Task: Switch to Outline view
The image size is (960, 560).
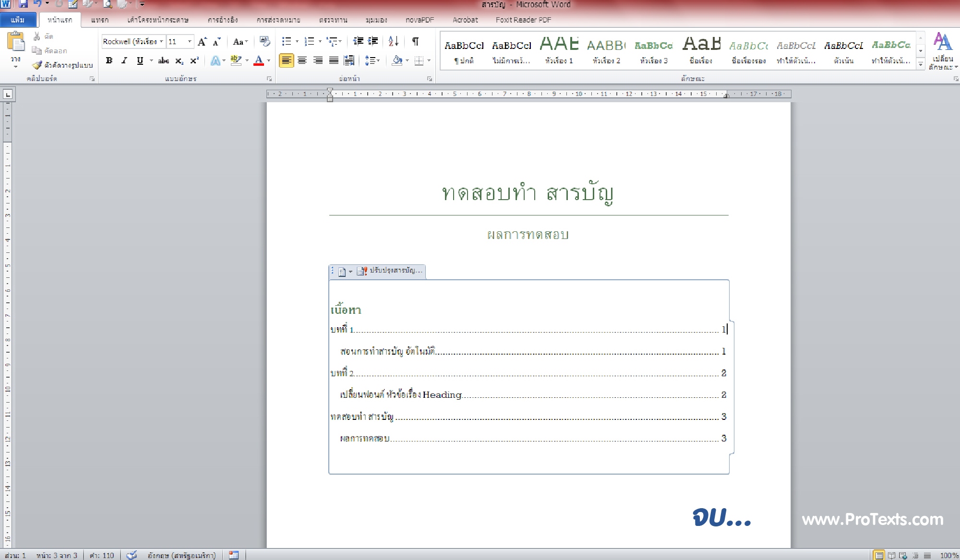Action: pyautogui.click(x=915, y=555)
